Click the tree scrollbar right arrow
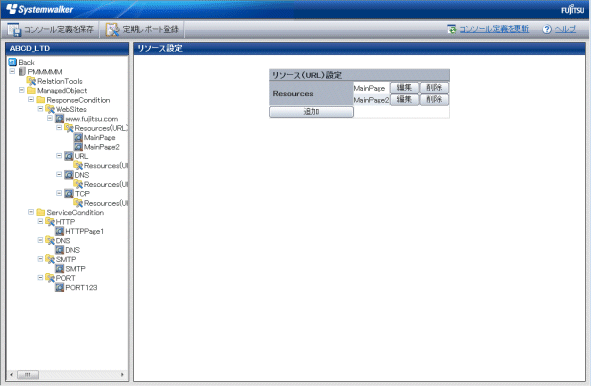 click(x=122, y=375)
